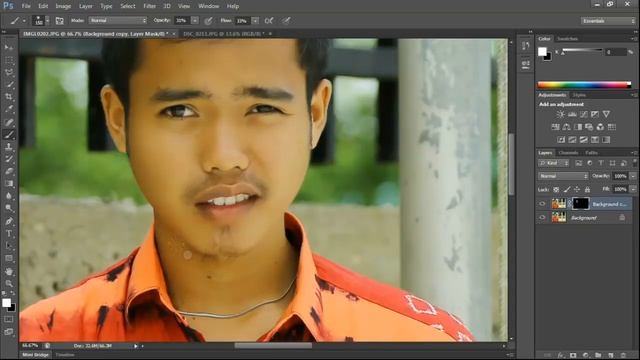Select the Hand tool

point(9,271)
